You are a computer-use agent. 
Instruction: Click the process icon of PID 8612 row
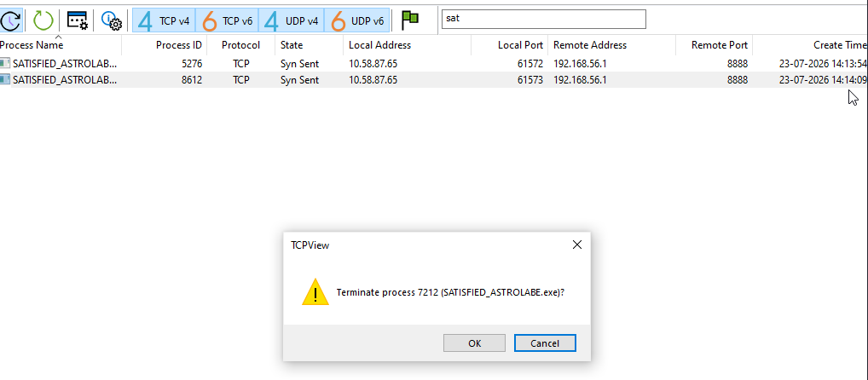5,79
